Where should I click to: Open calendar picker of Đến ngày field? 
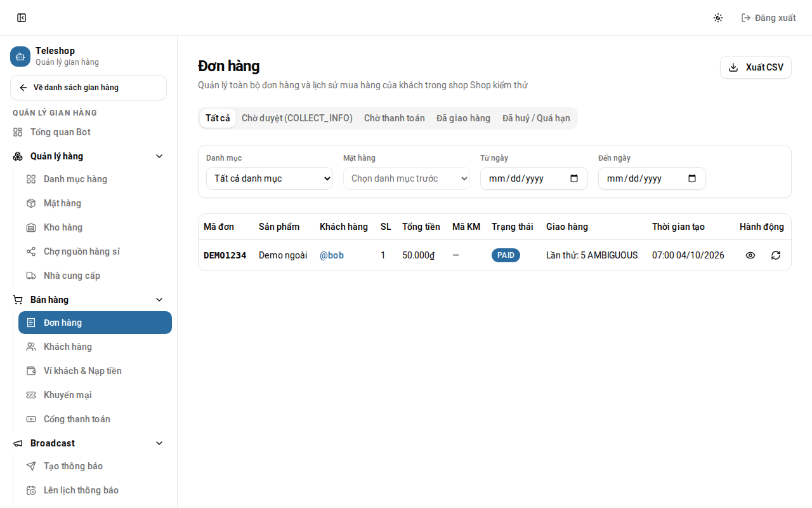click(x=692, y=178)
